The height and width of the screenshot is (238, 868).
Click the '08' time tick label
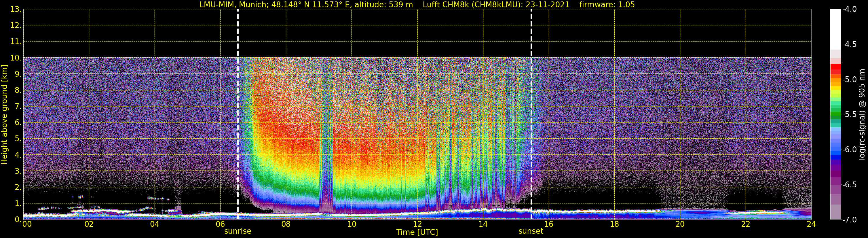click(x=286, y=224)
